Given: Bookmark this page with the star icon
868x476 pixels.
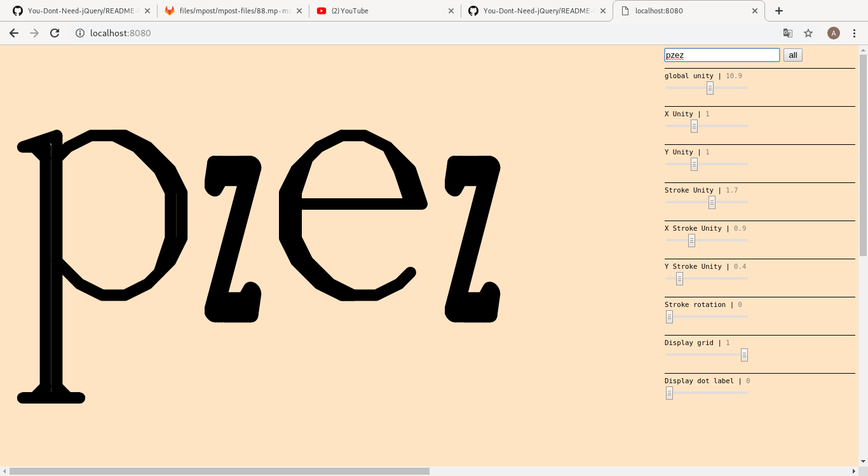Looking at the screenshot, I should coord(808,33).
